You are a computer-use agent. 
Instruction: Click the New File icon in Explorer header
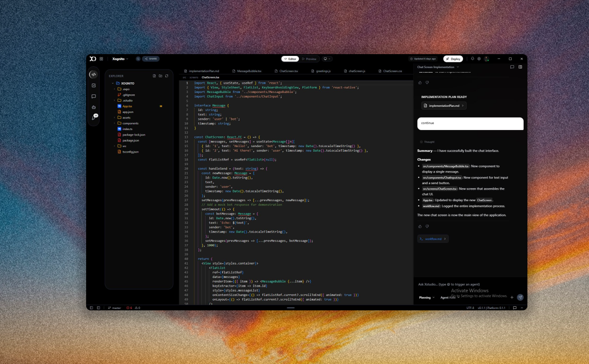click(x=155, y=75)
